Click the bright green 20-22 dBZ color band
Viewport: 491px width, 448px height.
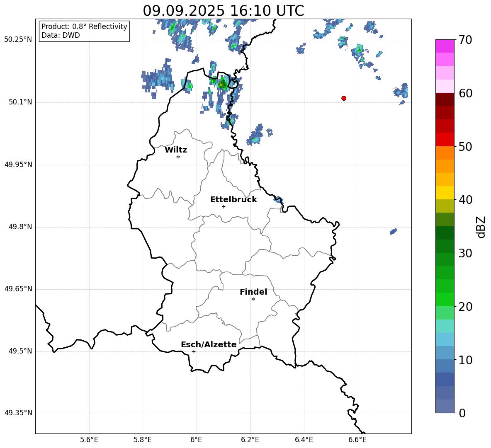[445, 300]
